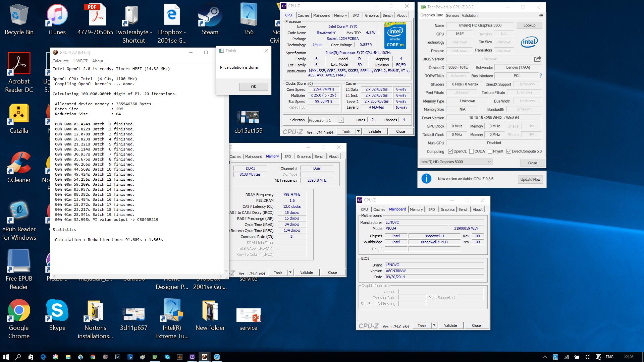Click Tools button in CPU-Z Memory window
This screenshot has height=362, width=644.
click(278, 273)
